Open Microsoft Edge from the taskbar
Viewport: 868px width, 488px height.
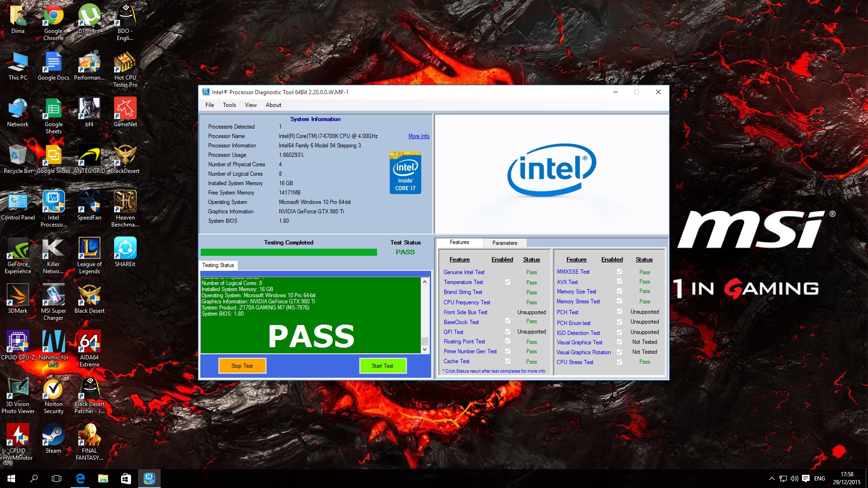coord(80,479)
